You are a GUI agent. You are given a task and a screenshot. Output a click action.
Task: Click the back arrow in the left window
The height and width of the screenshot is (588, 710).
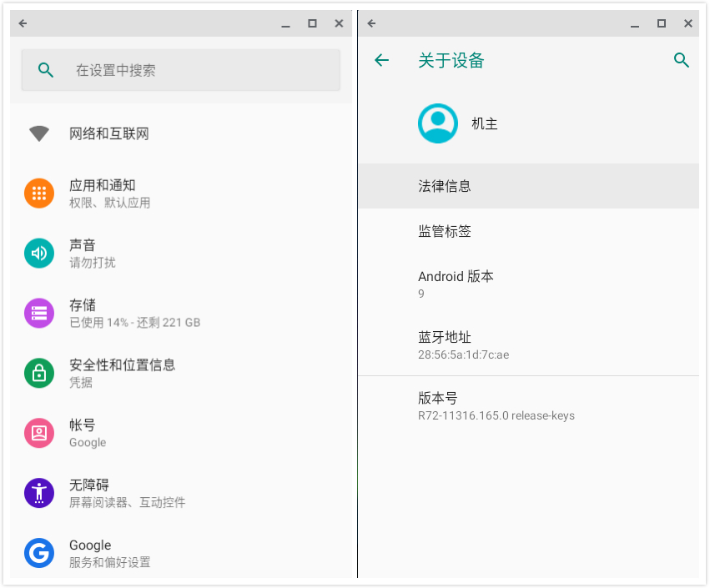pyautogui.click(x=22, y=23)
